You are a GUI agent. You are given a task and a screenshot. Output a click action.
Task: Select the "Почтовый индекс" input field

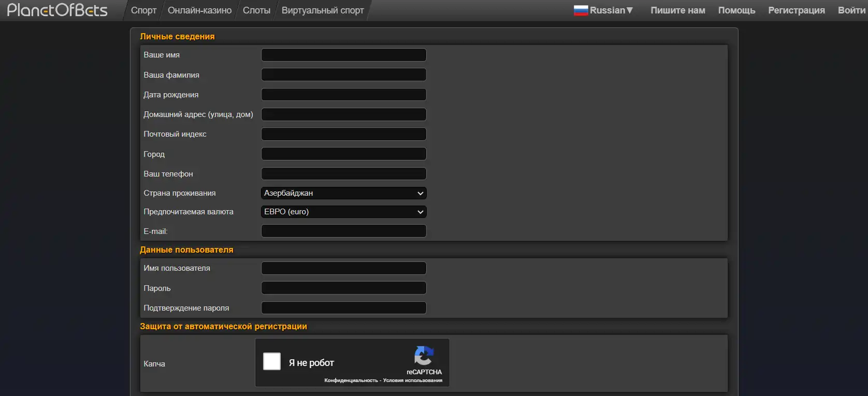tap(344, 134)
